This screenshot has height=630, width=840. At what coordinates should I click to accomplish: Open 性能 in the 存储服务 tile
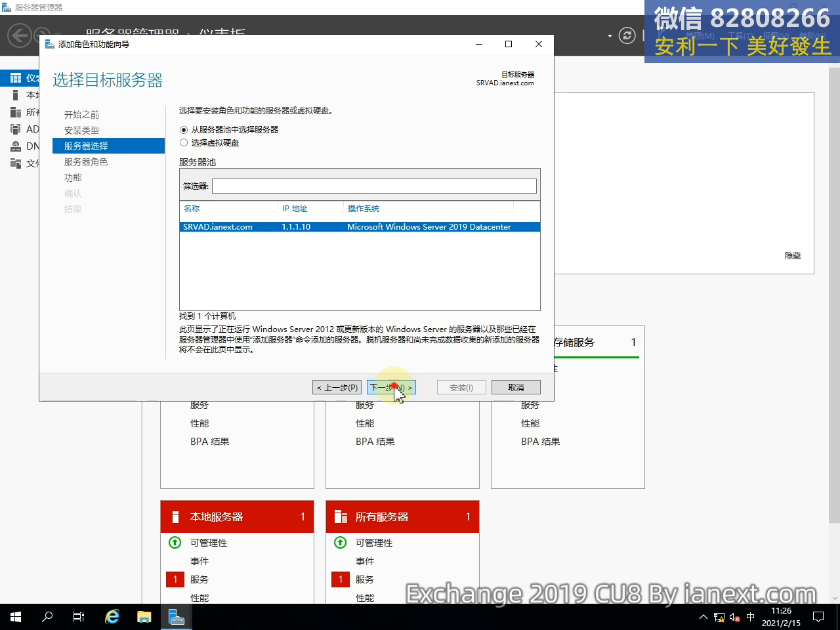pyautogui.click(x=530, y=423)
